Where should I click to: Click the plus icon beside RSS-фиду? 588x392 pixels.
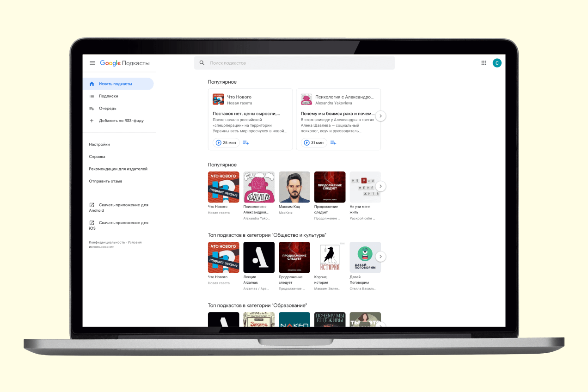(x=92, y=121)
